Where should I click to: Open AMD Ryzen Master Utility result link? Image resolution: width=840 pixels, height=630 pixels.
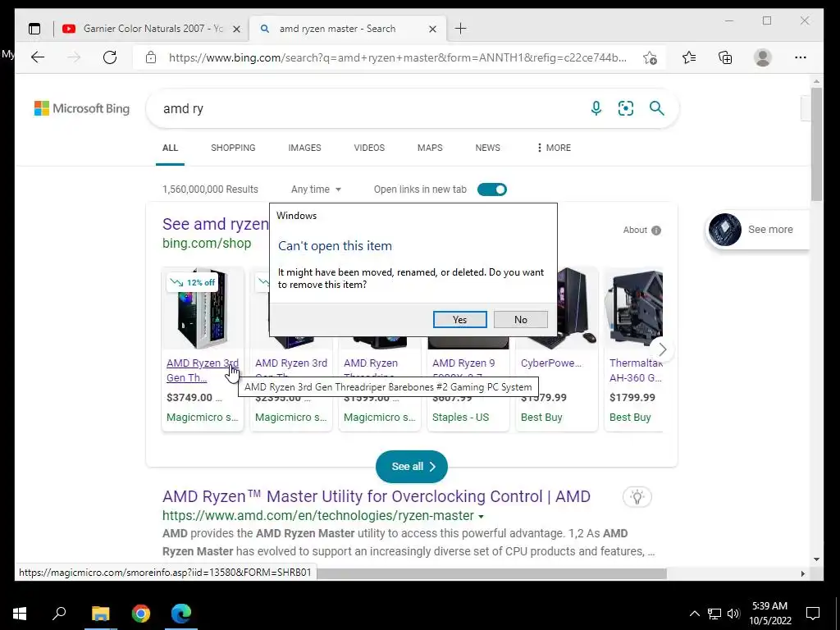[376, 496]
